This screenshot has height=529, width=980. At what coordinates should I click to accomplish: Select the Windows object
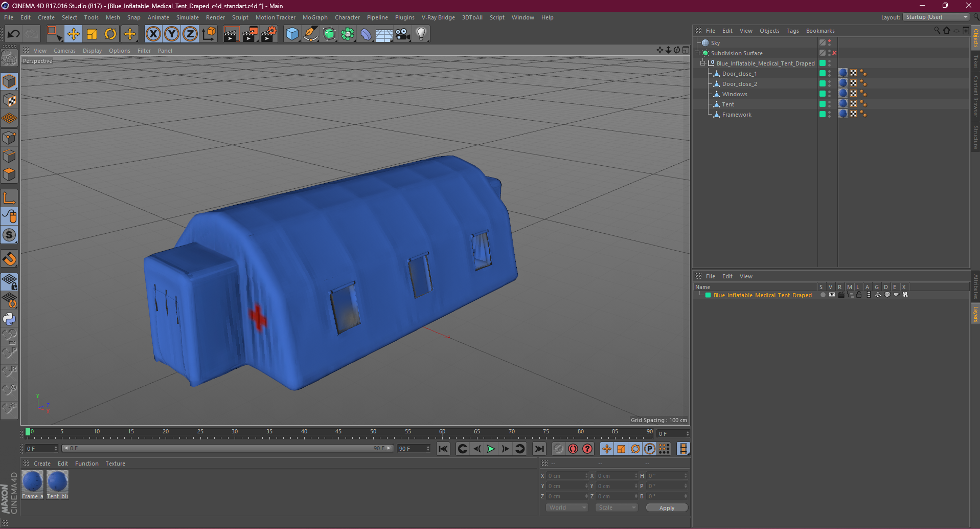(x=735, y=94)
